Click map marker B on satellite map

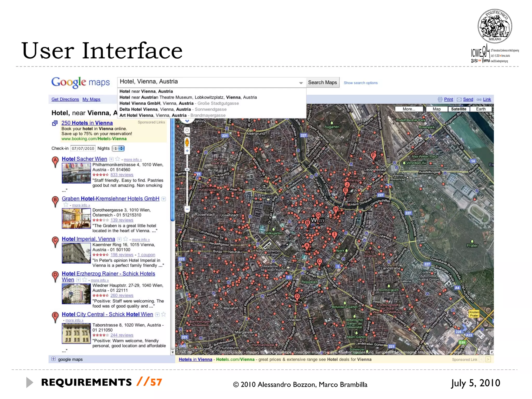(308, 224)
